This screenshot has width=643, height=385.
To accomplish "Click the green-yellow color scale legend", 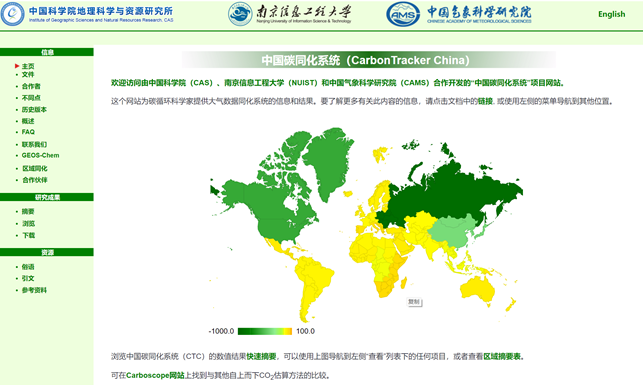I will [265, 331].
